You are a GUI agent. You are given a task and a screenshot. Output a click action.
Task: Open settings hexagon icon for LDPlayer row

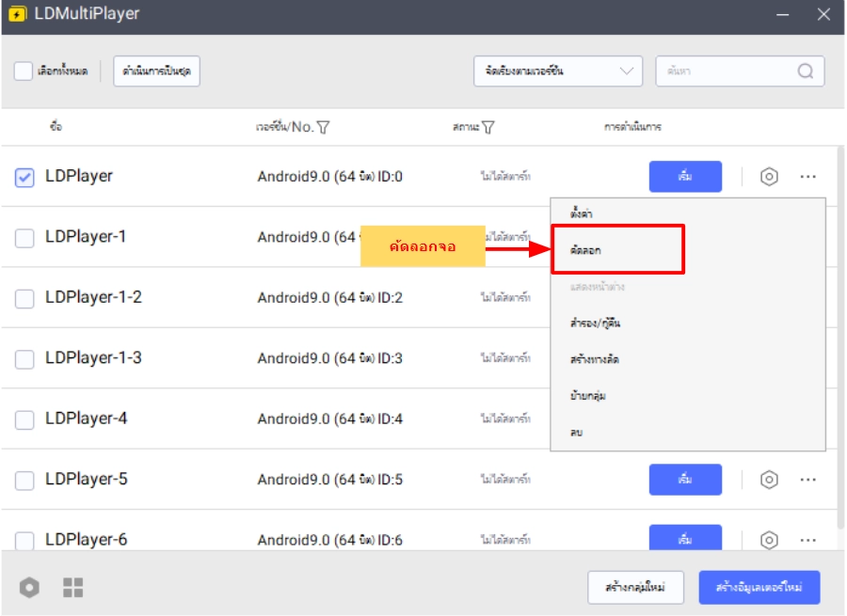click(769, 177)
